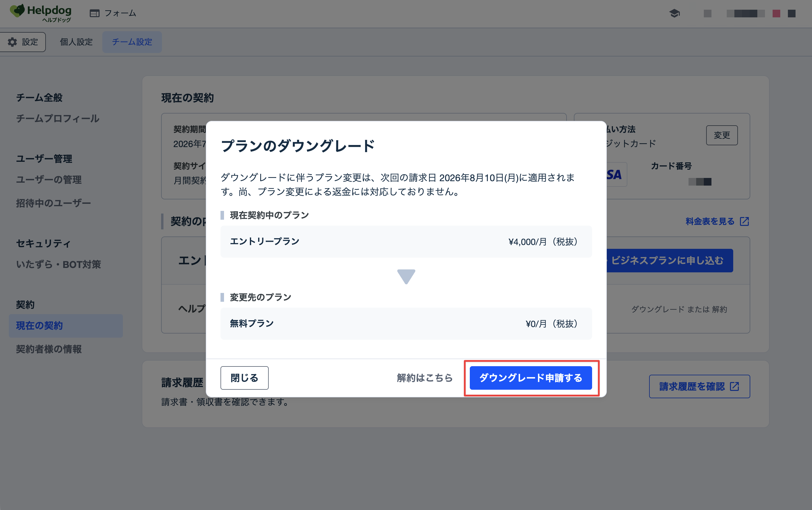Switch to チーム設定 tab
812x510 pixels.
(x=132, y=42)
